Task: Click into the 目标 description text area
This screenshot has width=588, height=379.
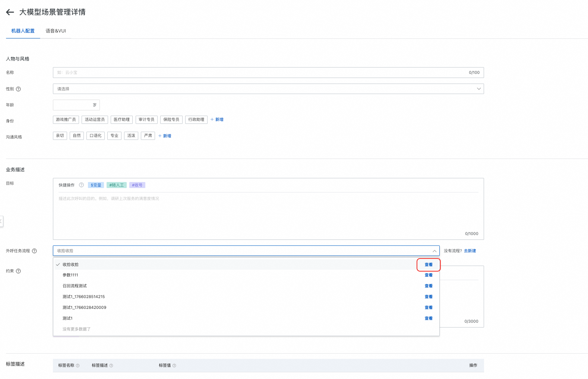Action: click(268, 212)
